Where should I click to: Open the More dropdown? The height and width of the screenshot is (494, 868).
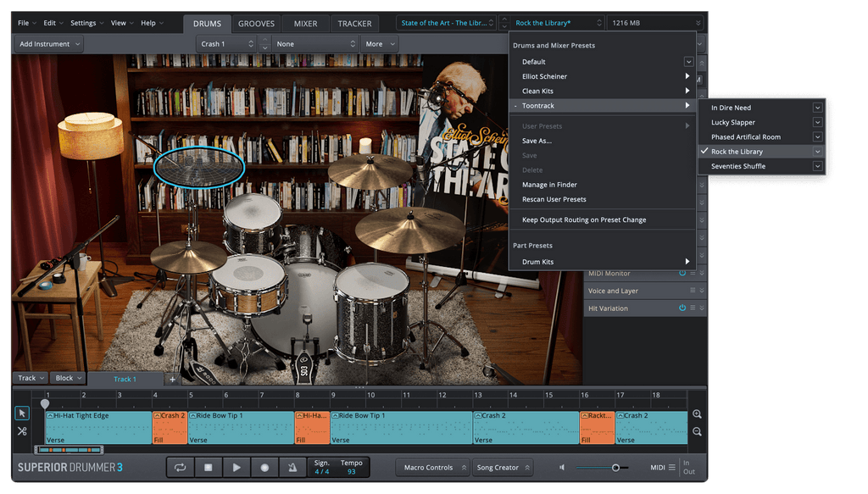pos(379,44)
